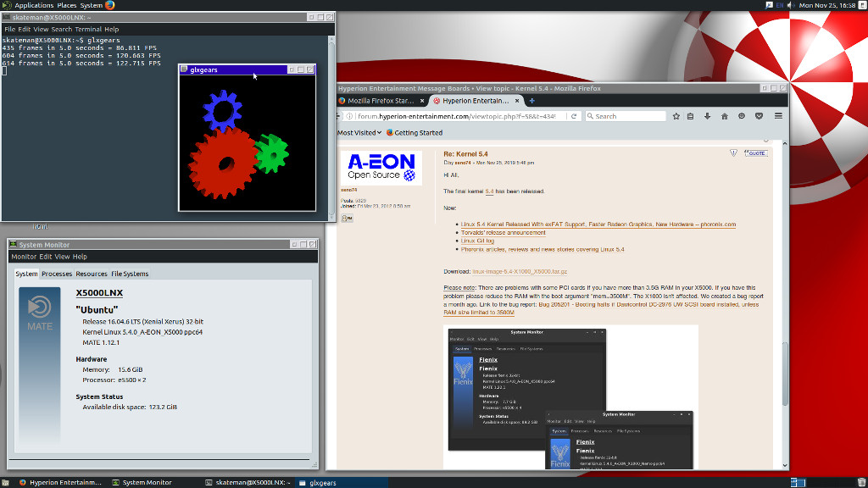Click the shutdown icon at top-right panel corner

point(862,5)
